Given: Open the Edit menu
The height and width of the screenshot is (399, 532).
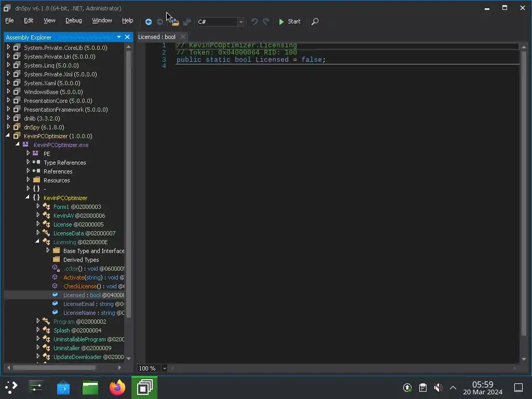Looking at the screenshot, I should click(x=29, y=20).
